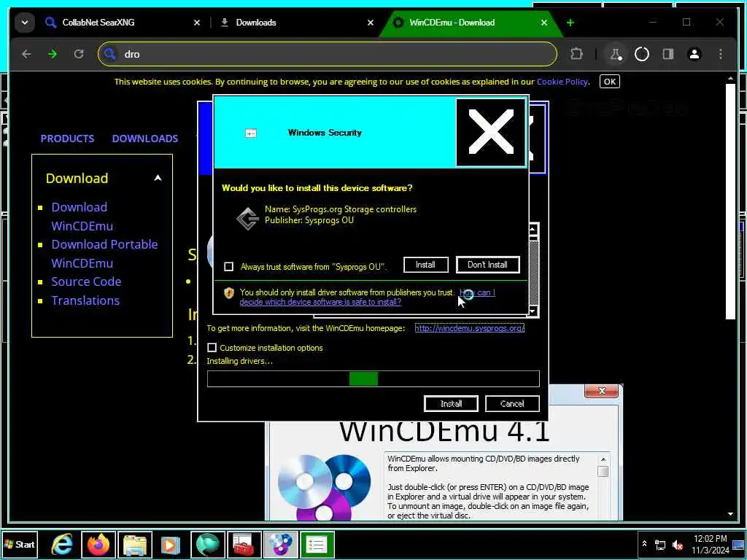Open the browser extensions puzzle icon

point(576,54)
